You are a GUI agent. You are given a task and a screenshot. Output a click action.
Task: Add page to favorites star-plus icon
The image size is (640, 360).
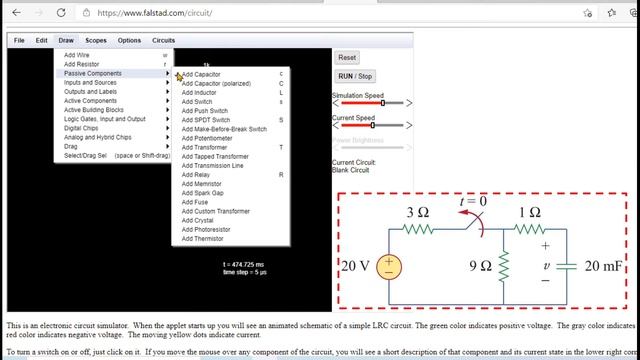(588, 13)
